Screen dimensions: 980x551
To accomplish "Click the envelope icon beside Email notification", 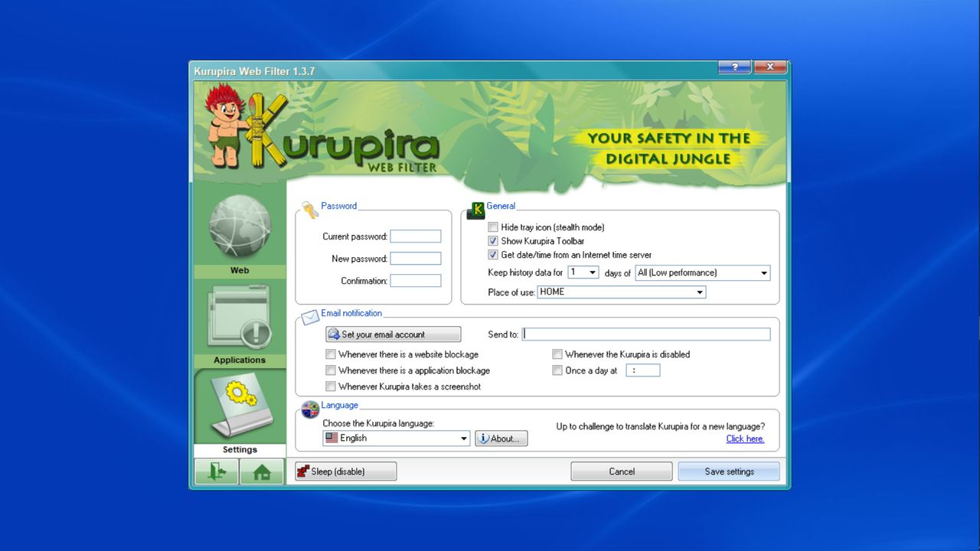I will [310, 317].
